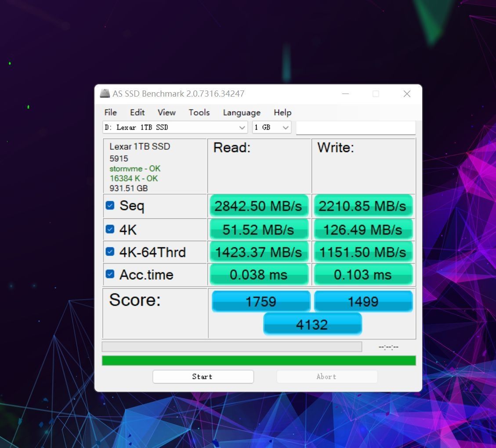Expand the D: Lexar 1TB SSD drive dropdown
This screenshot has width=496, height=448.
242,127
